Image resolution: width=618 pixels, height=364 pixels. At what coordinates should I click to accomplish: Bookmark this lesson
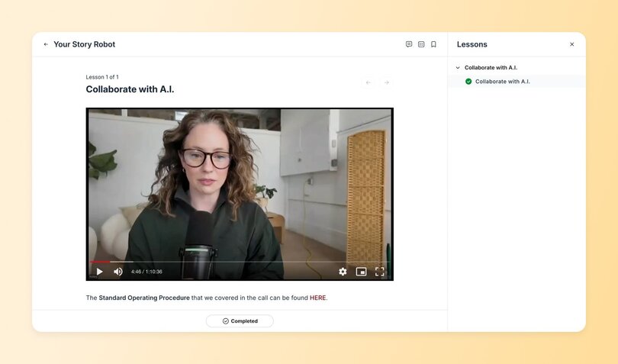pos(433,44)
